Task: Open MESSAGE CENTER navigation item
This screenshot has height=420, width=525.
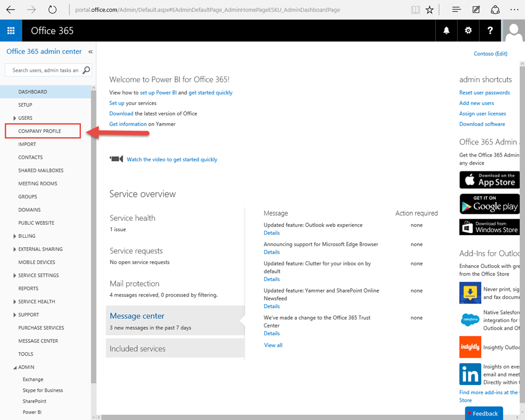Action: pos(38,341)
